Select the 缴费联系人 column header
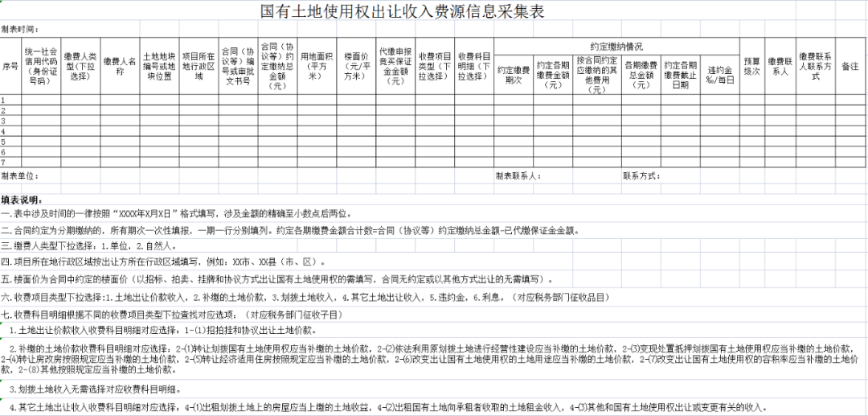This screenshot has width=868, height=416. (780, 67)
